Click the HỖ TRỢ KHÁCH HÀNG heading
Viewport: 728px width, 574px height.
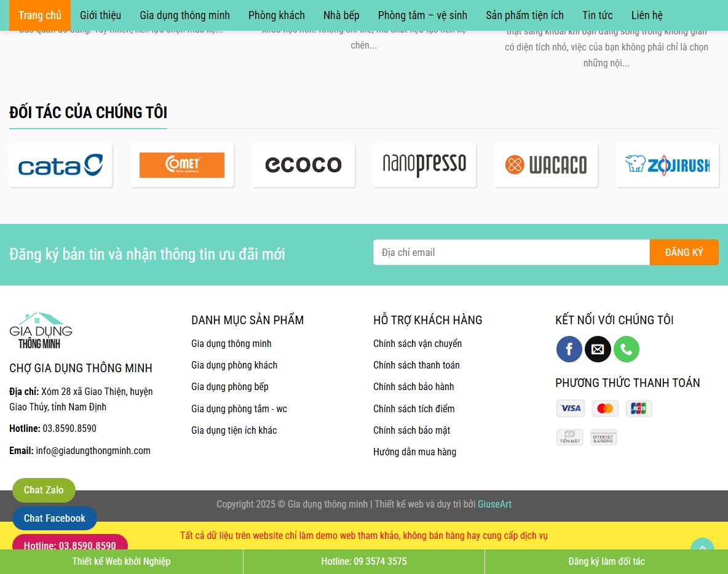[x=427, y=320]
